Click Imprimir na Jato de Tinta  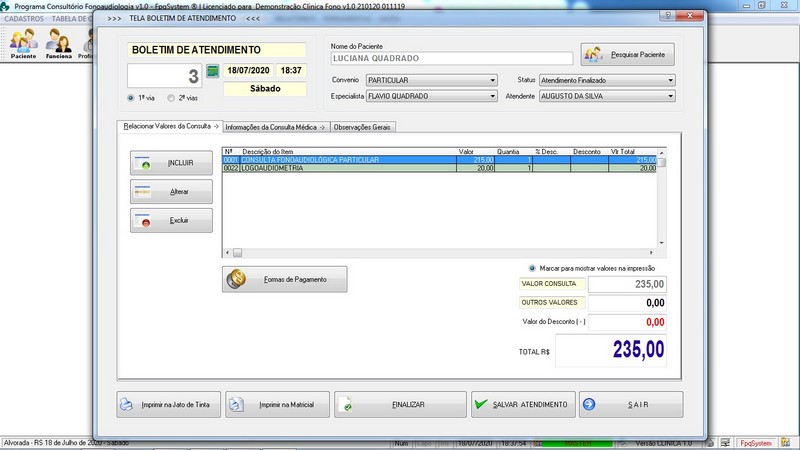168,405
